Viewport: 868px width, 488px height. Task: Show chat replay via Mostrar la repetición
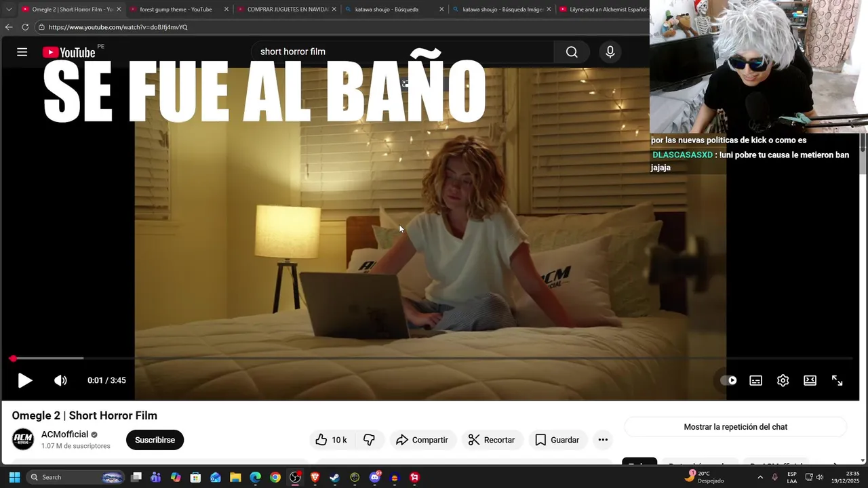point(736,427)
